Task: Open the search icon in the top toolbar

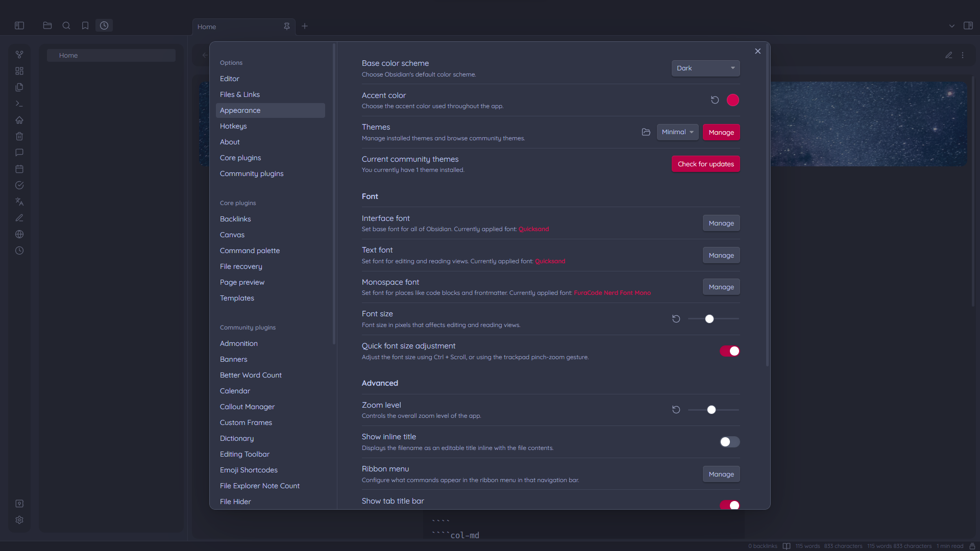Action: click(66, 26)
